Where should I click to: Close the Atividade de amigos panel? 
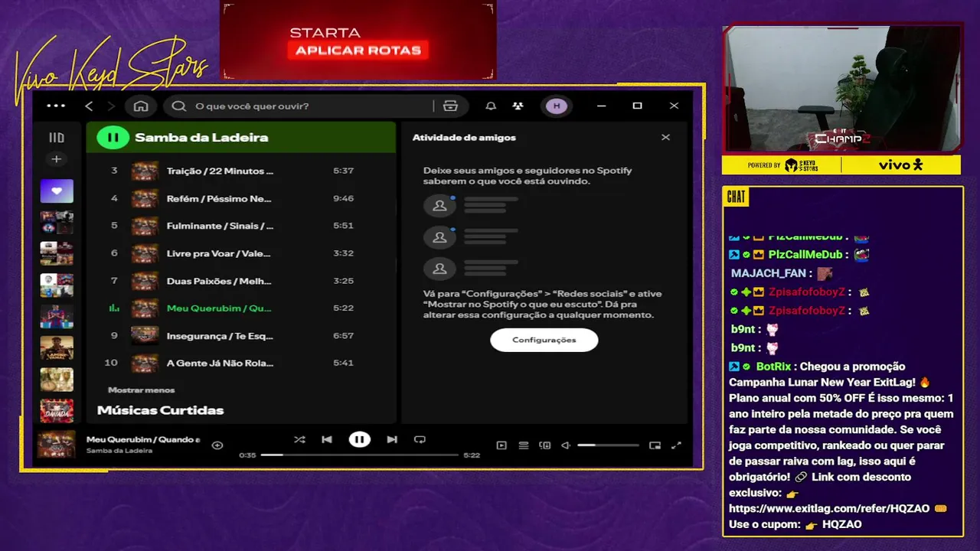(665, 137)
